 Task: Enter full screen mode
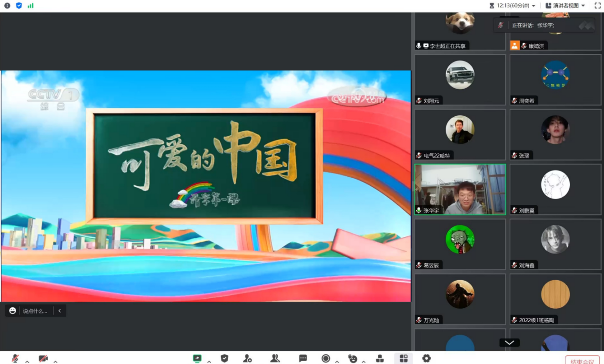pos(598,6)
